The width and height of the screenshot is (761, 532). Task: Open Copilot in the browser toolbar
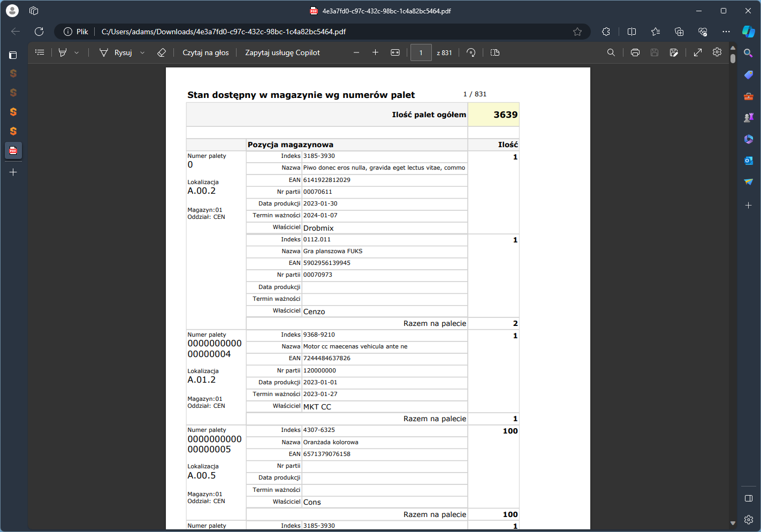[x=749, y=32]
